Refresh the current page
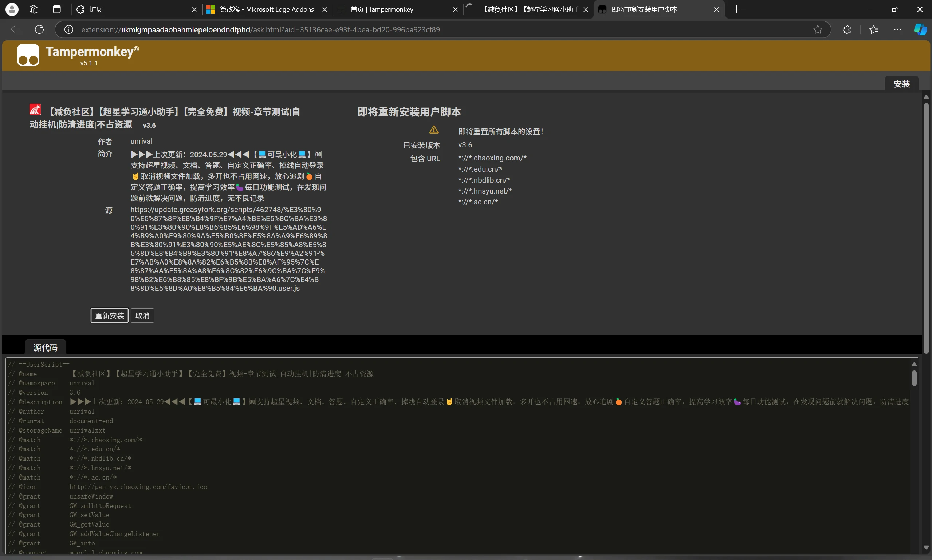Screen dimensions: 932x560 pyautogui.click(x=39, y=29)
